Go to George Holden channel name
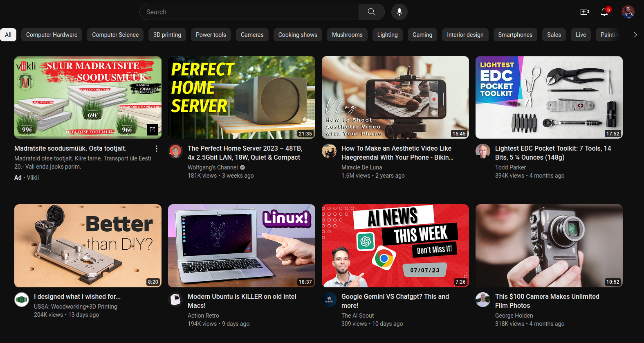The image size is (644, 343). tap(514, 316)
